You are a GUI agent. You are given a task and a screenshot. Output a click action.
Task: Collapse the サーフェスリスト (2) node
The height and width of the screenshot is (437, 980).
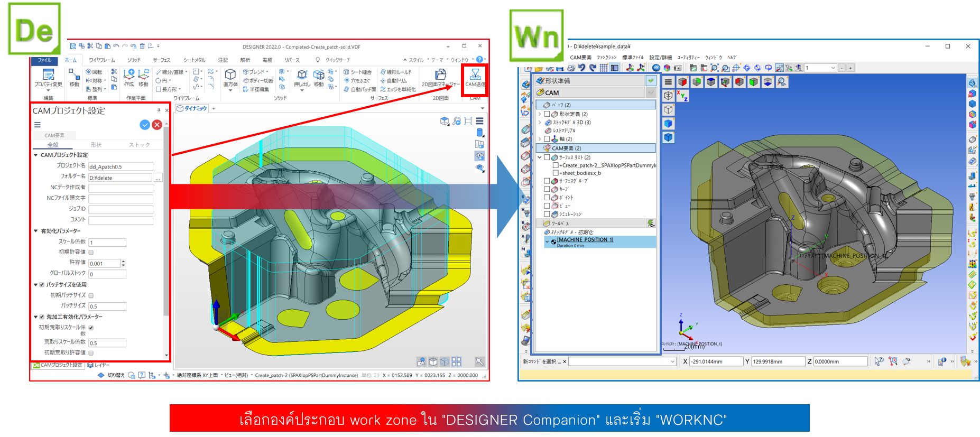click(x=540, y=157)
